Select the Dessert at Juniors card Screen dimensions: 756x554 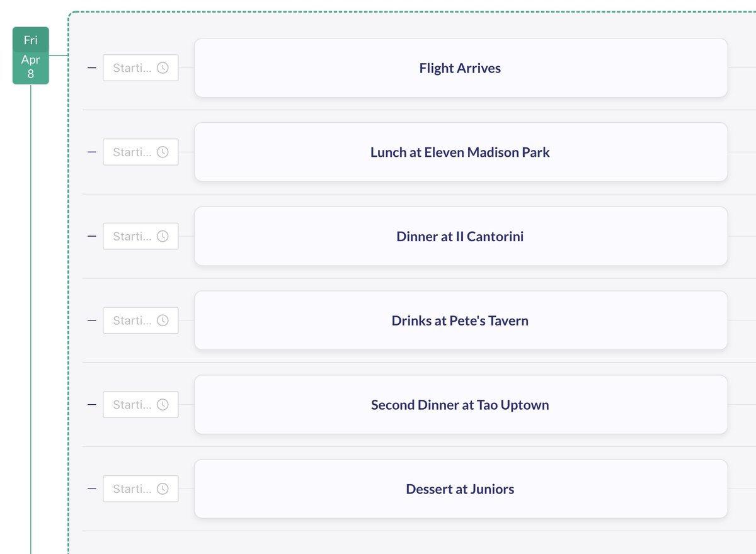(x=461, y=489)
